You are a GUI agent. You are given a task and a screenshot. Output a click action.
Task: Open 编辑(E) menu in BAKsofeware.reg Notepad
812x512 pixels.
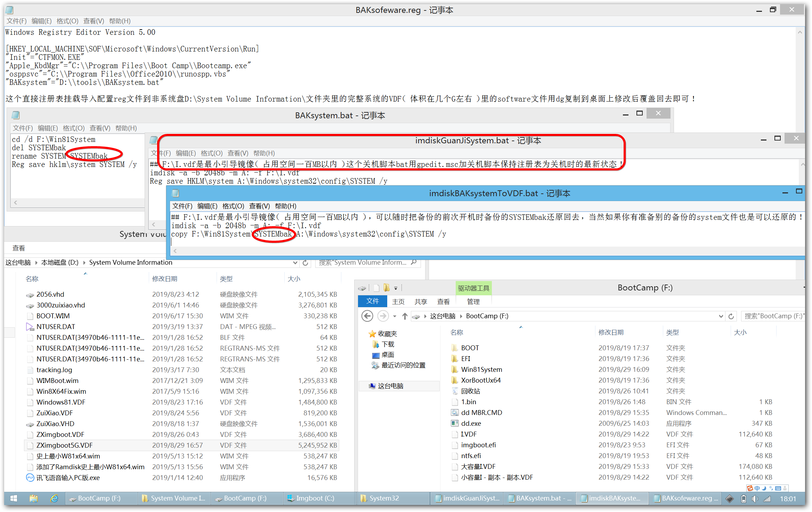(x=41, y=21)
